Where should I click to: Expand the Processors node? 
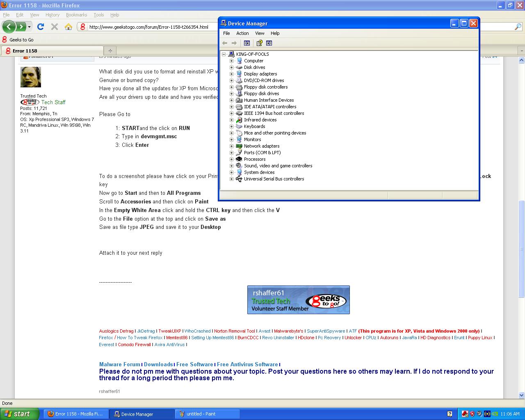point(232,159)
